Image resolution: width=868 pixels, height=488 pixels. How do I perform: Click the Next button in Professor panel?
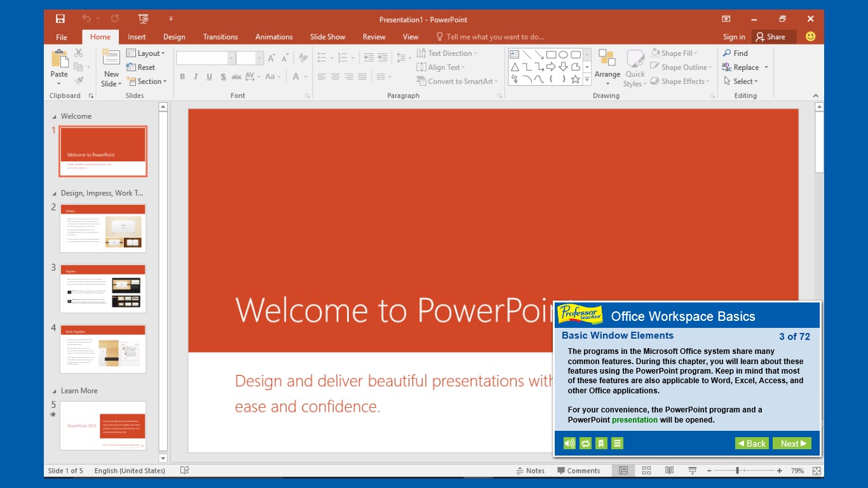click(792, 444)
